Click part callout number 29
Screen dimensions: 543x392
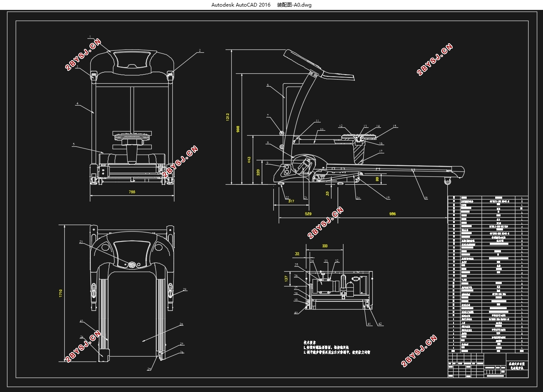pyautogui.click(x=185, y=289)
